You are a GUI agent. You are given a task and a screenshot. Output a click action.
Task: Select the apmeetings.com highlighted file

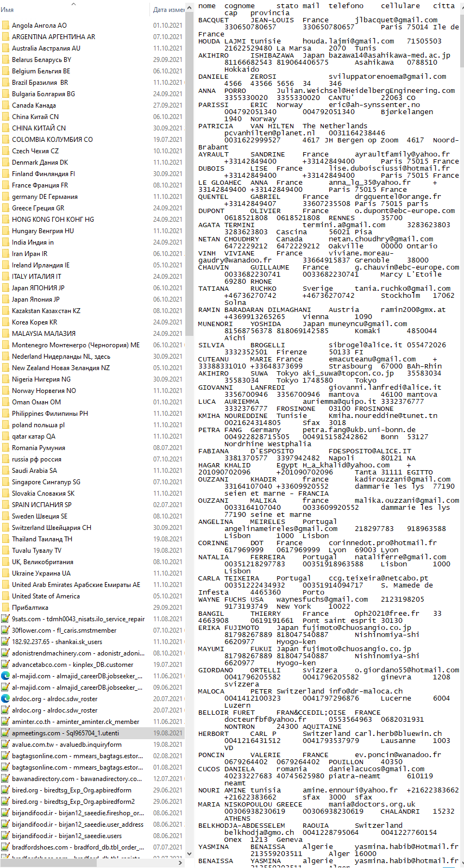pyautogui.click(x=65, y=733)
